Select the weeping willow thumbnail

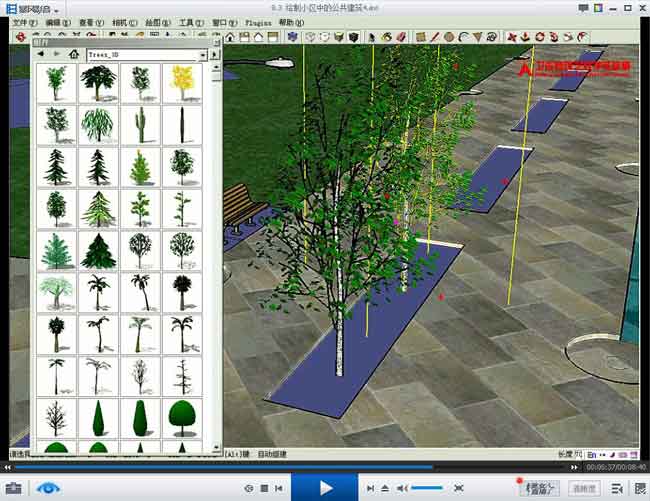coord(98,124)
